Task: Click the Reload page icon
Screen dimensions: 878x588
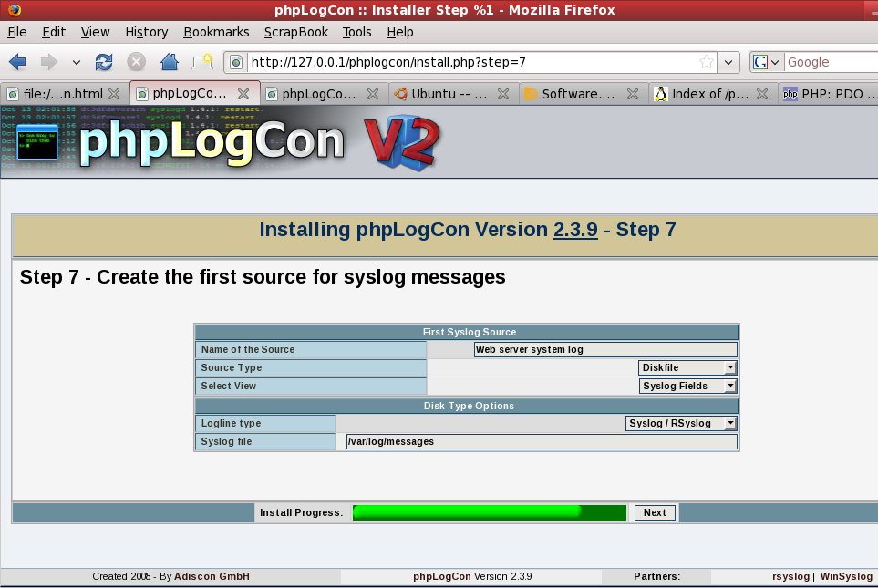Action: pos(104,62)
